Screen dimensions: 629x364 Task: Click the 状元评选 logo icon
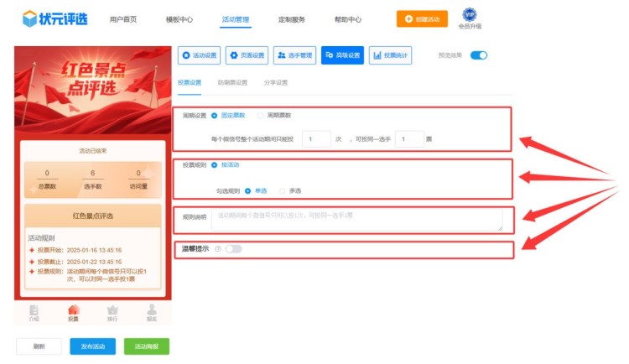tap(30, 18)
